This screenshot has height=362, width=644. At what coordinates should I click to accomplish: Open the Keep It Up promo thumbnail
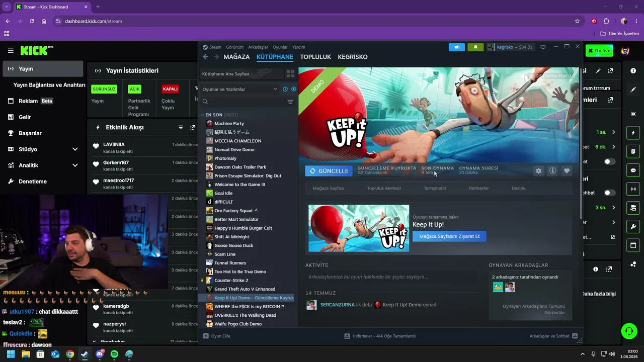tap(359, 228)
